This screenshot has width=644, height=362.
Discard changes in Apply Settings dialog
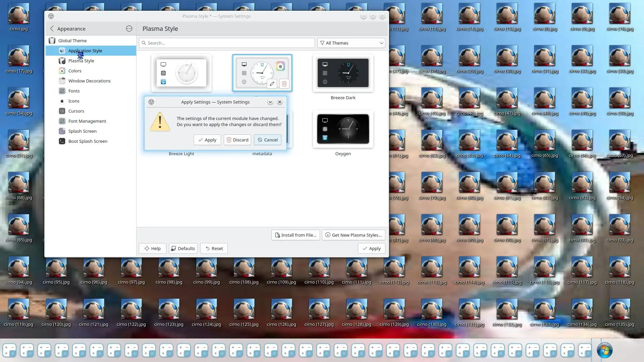(237, 140)
